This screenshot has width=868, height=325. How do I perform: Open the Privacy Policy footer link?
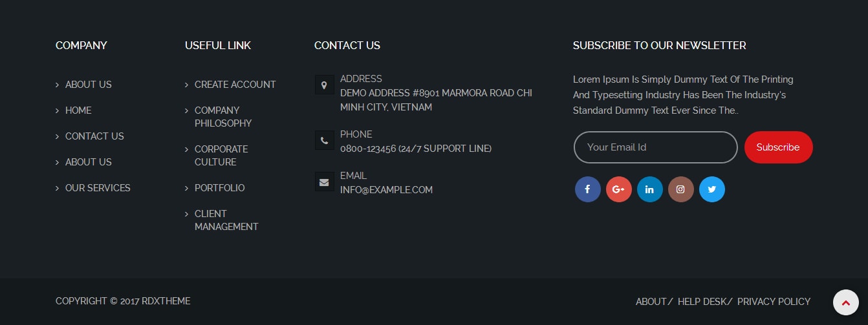pyautogui.click(x=774, y=302)
